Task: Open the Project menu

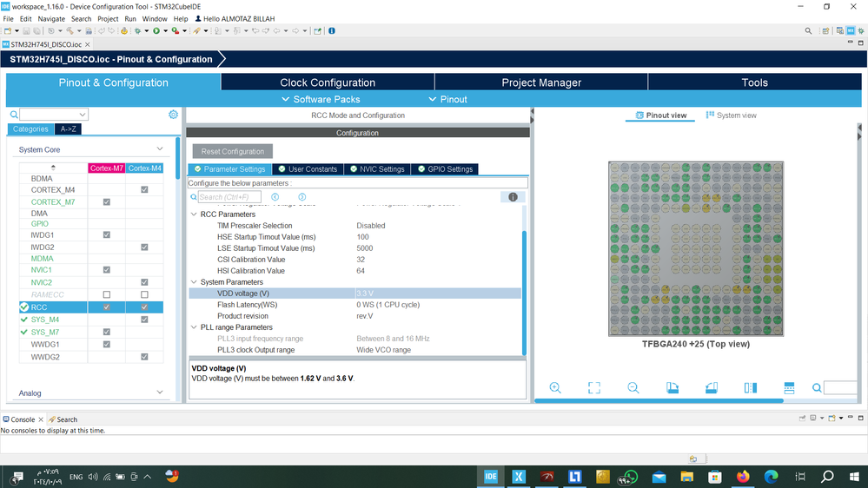Action: click(108, 19)
